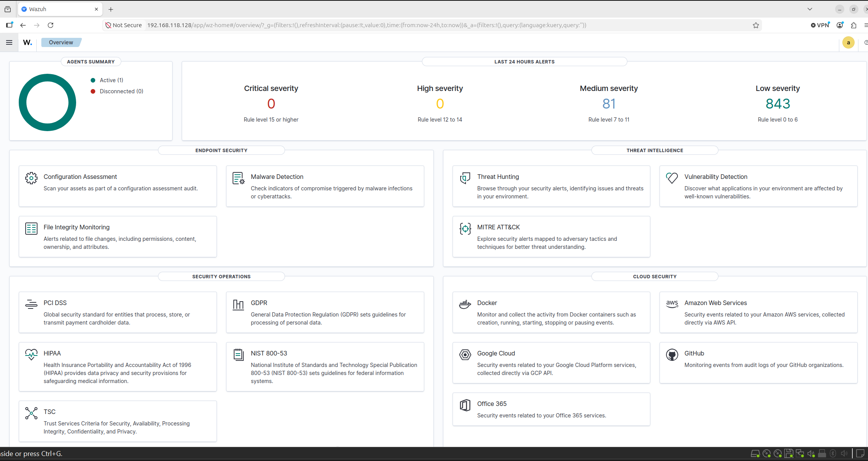Click the GitHub octocat icon
The height and width of the screenshot is (461, 868).
point(672,354)
